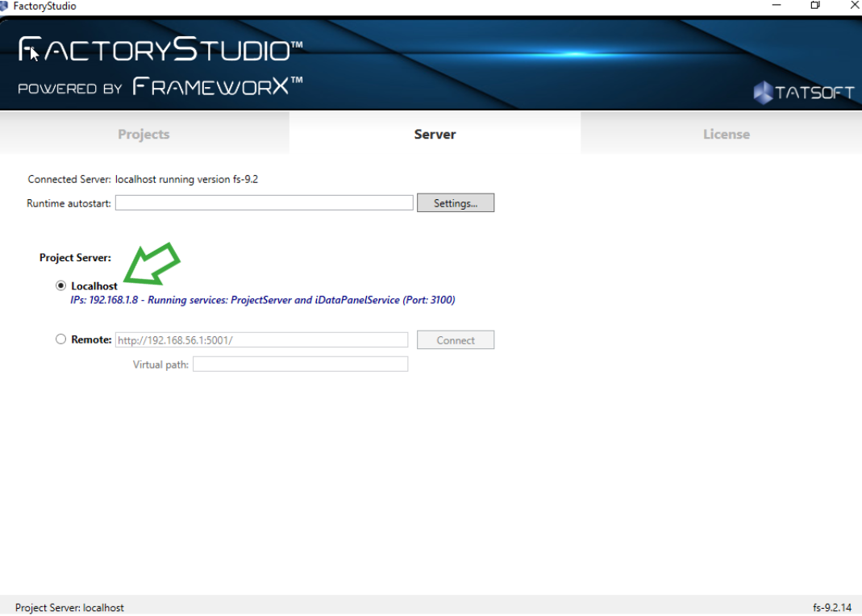Click status bar 'Project Server: localhost'
The width and height of the screenshot is (862, 616).
pos(69,607)
